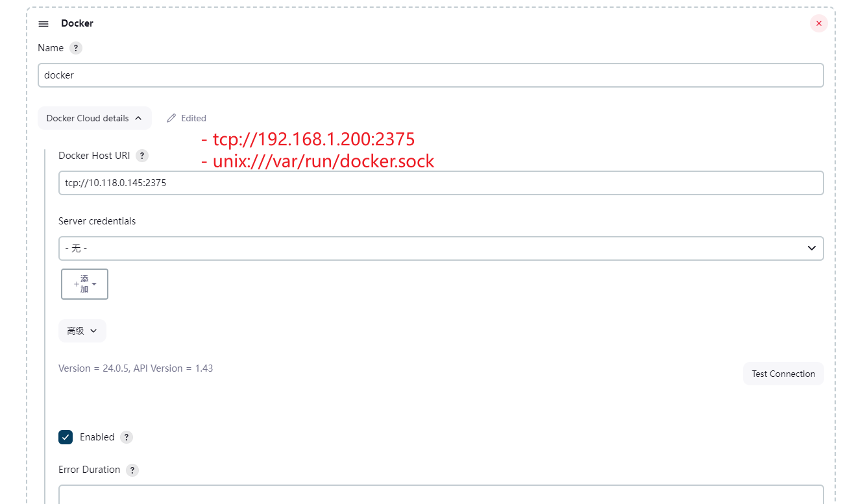
Task: Click the drag handle beside Docker title
Action: (43, 24)
